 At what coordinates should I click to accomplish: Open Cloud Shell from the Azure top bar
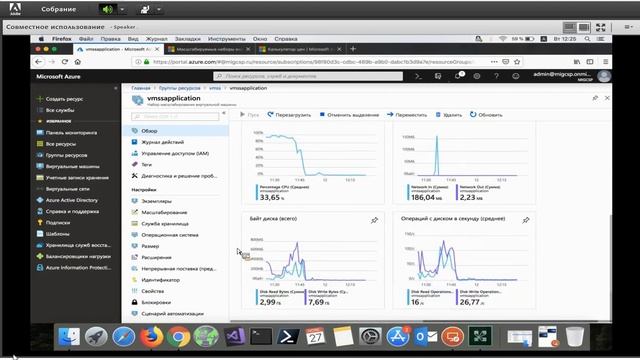pos(418,76)
